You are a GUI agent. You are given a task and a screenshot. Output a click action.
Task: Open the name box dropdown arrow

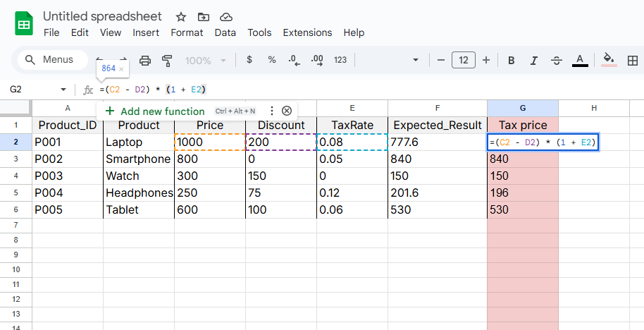pos(63,90)
